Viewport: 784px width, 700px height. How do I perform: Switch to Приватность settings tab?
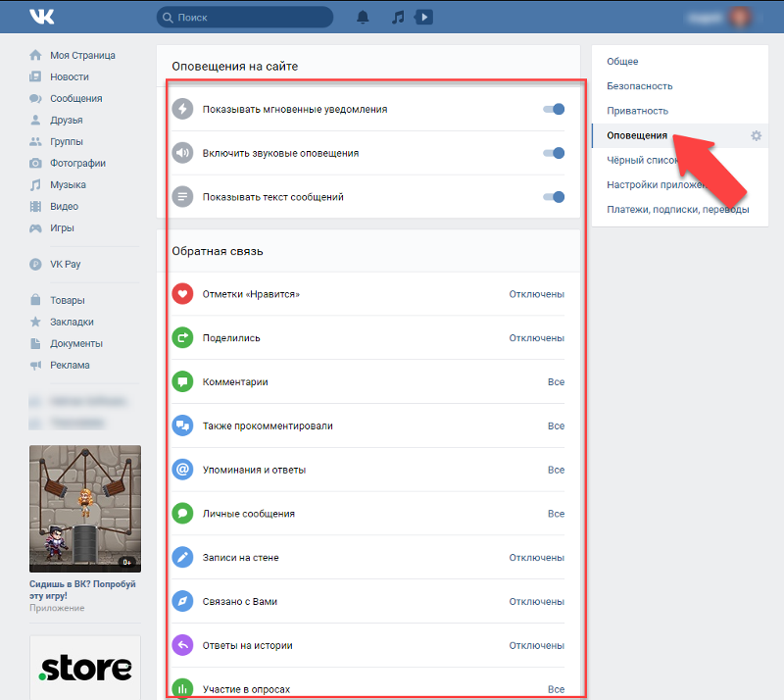tap(637, 111)
